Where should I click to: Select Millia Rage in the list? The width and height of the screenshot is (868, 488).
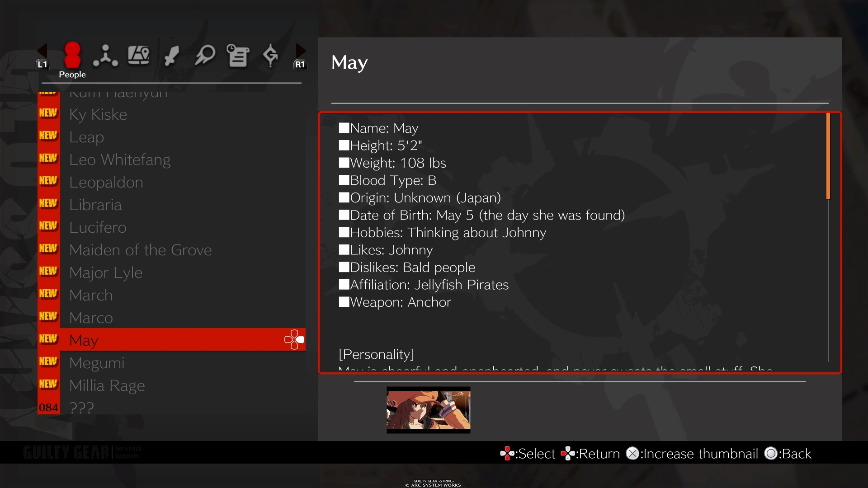coord(107,385)
